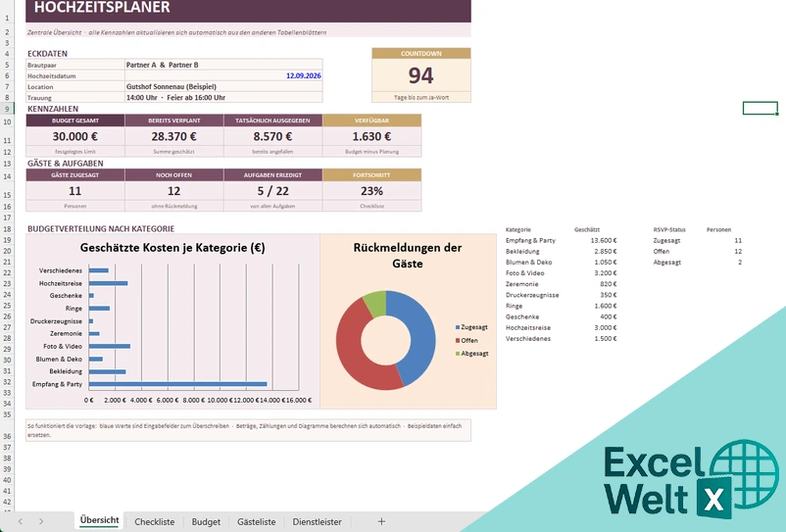786x532 pixels.
Task: Select the Druckerzeugnisse 350 € cell
Action: coord(609,295)
